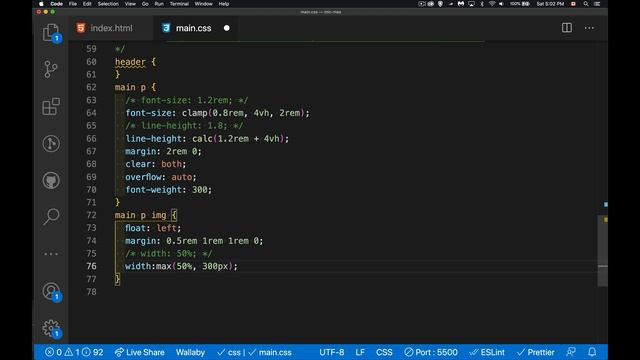
Task: Open the Source Control view
Action: 51,69
